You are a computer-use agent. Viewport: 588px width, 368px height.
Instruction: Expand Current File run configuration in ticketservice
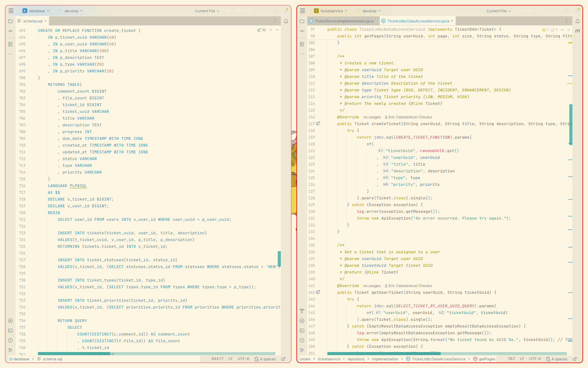pyautogui.click(x=499, y=11)
